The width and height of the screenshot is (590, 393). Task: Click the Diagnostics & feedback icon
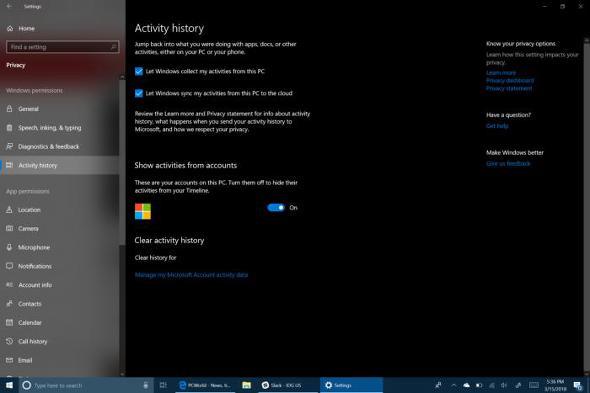[x=9, y=146]
